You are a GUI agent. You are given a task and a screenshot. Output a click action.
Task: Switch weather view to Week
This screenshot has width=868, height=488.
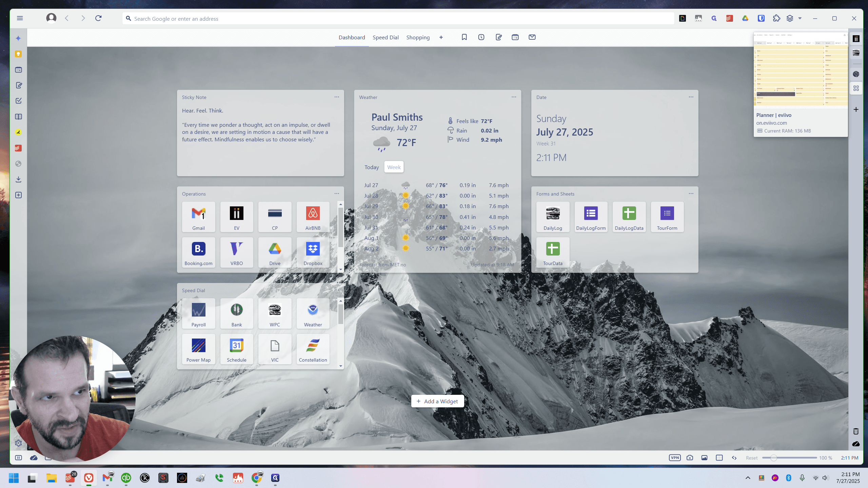pyautogui.click(x=394, y=167)
